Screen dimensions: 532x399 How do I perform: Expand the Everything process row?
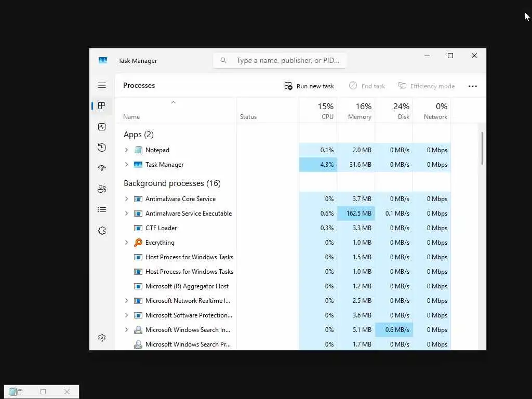click(x=127, y=242)
